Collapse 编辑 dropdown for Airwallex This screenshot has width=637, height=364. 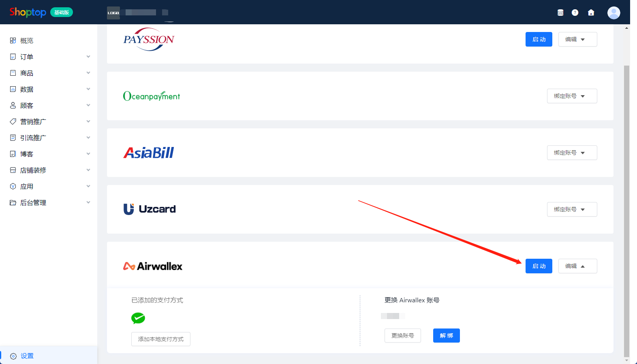(577, 266)
